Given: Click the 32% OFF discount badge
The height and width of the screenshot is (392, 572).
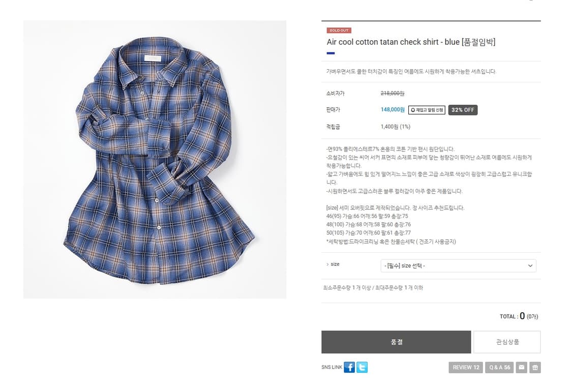Looking at the screenshot, I should click(x=463, y=110).
